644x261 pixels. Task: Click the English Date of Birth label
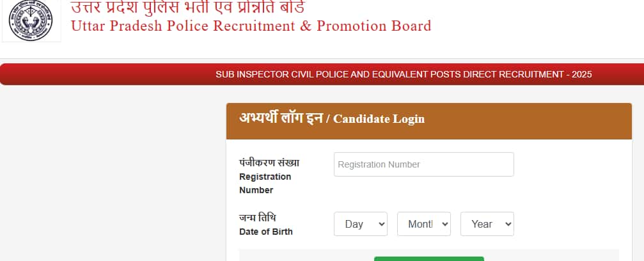pyautogui.click(x=265, y=232)
